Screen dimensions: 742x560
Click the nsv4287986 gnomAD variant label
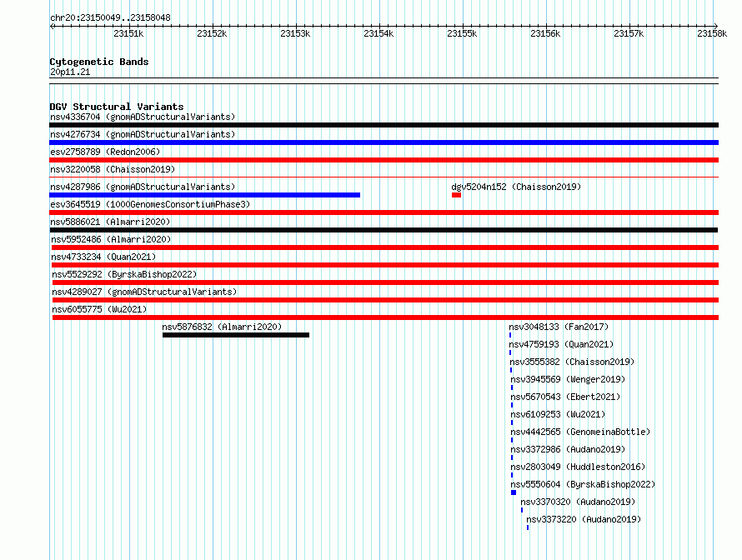tap(143, 187)
